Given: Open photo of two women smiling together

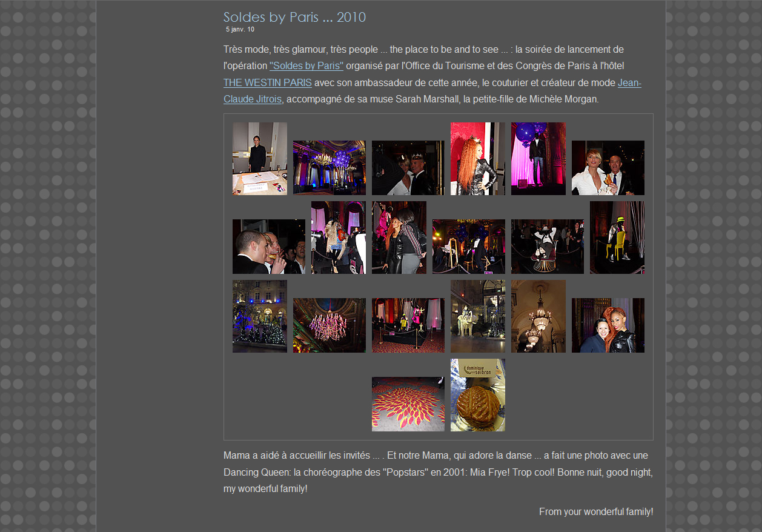Looking at the screenshot, I should pos(608,325).
